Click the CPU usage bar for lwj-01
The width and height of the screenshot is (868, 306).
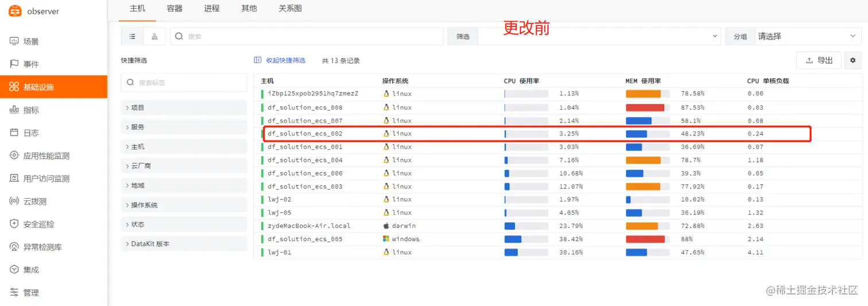coord(526,252)
